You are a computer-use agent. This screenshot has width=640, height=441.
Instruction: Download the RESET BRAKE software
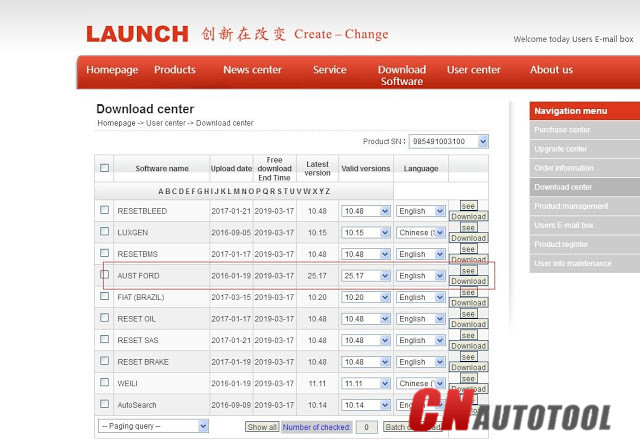[469, 368]
